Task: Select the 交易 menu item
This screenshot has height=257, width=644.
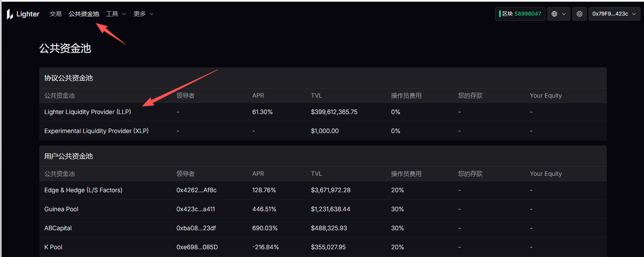Action: click(x=55, y=13)
